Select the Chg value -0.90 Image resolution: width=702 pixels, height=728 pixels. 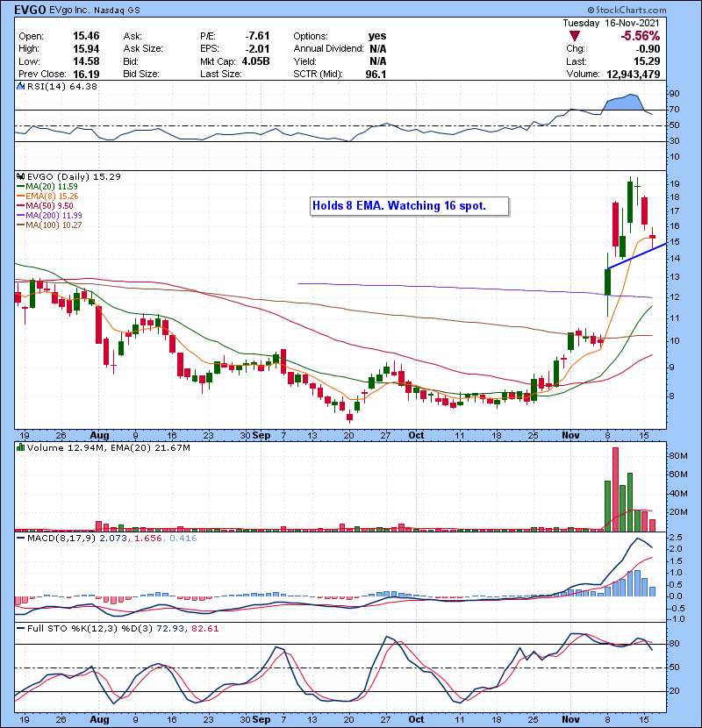point(648,49)
